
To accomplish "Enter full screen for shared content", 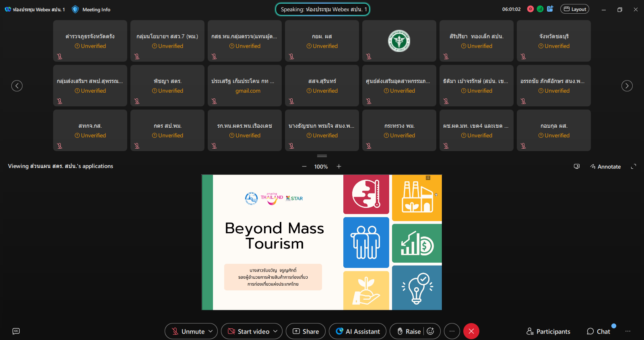I will coord(634,166).
